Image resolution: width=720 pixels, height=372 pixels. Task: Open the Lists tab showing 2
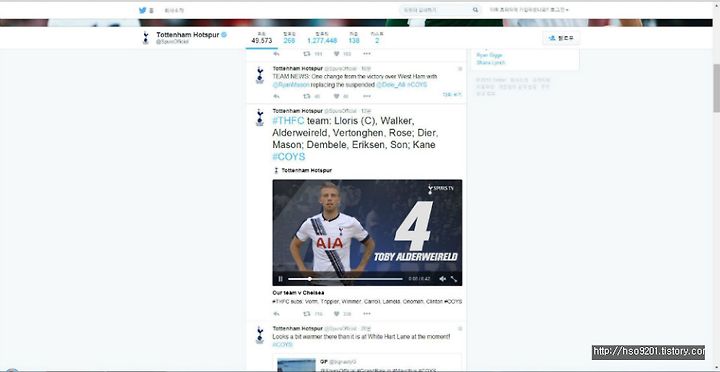pyautogui.click(x=377, y=38)
